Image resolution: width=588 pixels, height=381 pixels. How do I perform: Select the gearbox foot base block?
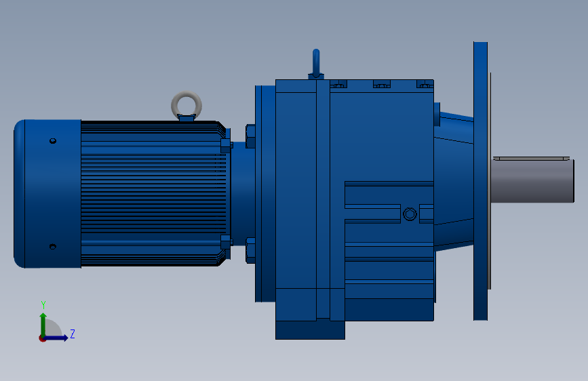click(x=310, y=330)
